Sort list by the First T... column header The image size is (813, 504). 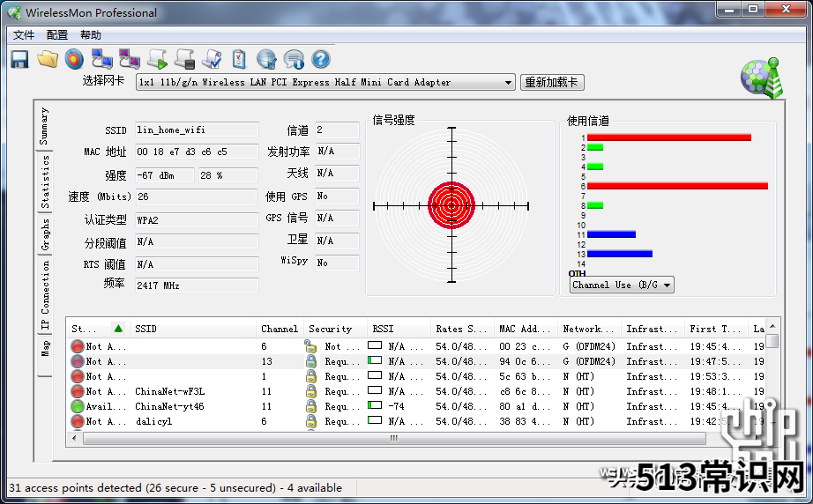pyautogui.click(x=715, y=329)
